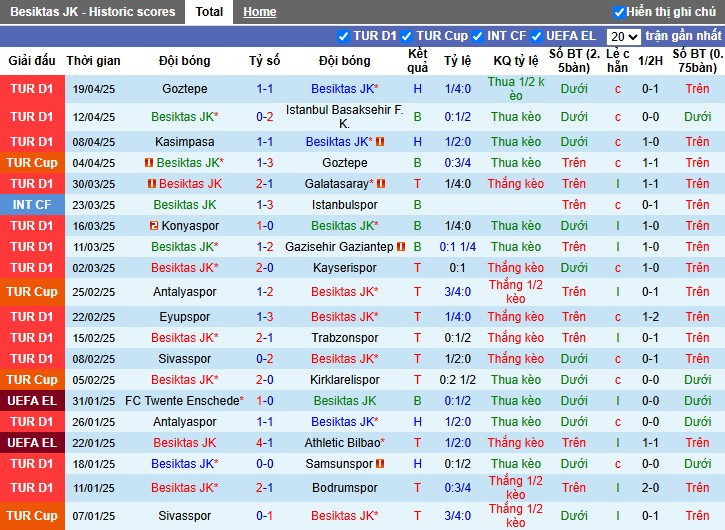Viewport: 725px width, 530px height.
Task: Click red card icon before Besiktas JK on 30/03/25
Action: (x=152, y=184)
